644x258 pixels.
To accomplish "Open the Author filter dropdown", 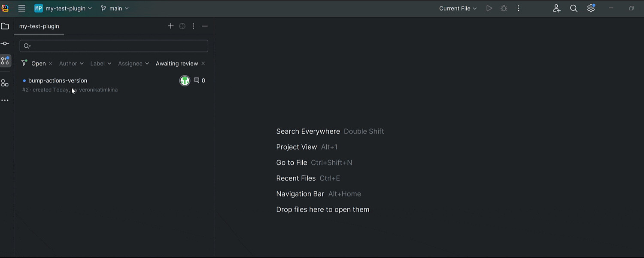I will pyautogui.click(x=71, y=63).
